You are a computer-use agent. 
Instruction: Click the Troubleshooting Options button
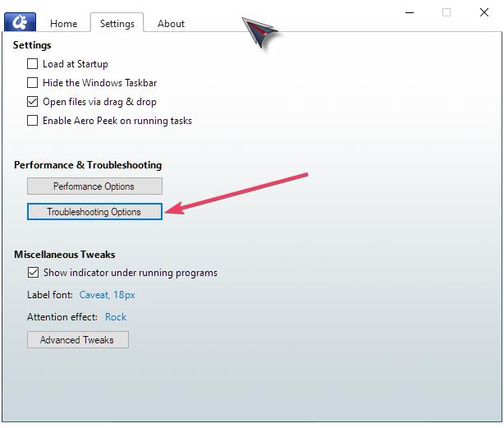94,212
